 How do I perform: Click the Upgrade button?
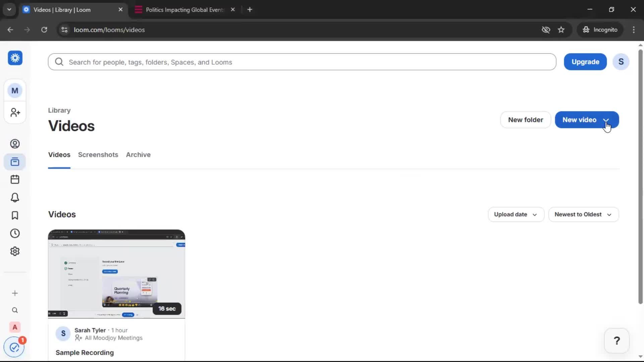pos(585,62)
